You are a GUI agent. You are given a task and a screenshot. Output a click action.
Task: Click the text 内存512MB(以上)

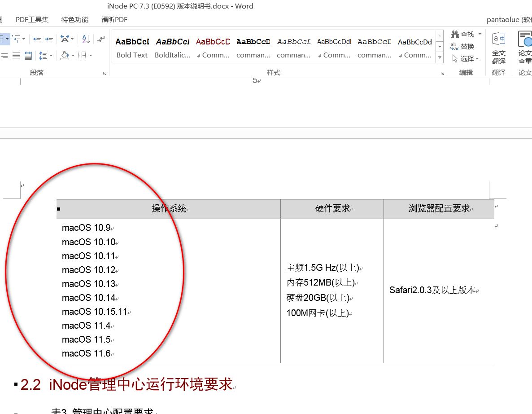(321, 282)
